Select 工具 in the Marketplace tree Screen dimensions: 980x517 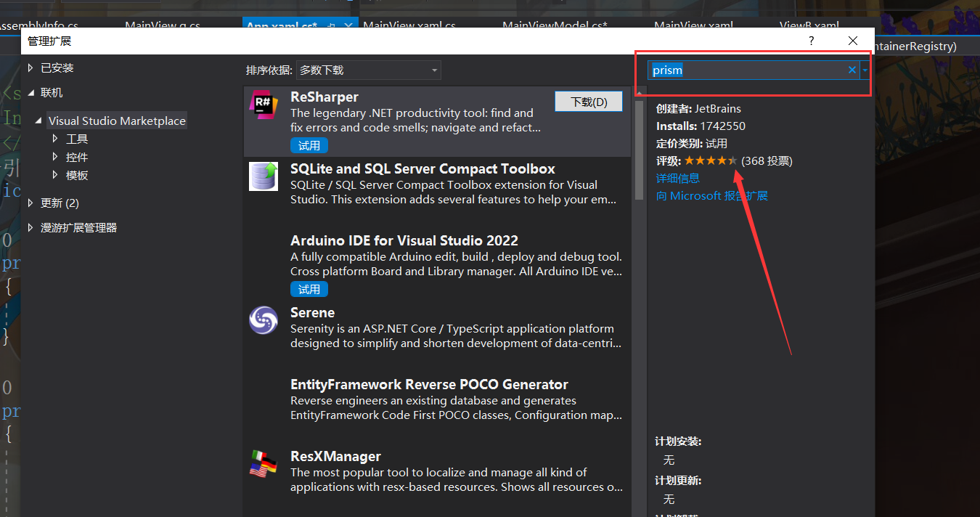[75, 139]
